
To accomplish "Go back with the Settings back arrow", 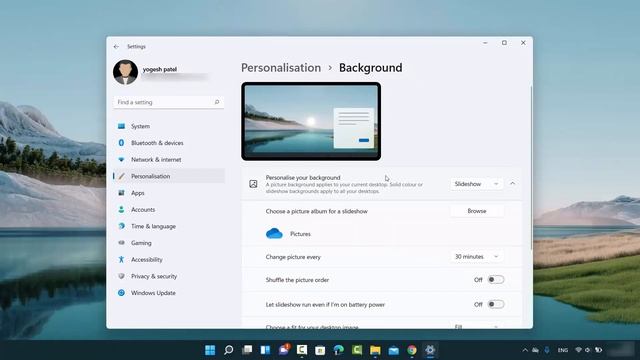I will [x=116, y=47].
